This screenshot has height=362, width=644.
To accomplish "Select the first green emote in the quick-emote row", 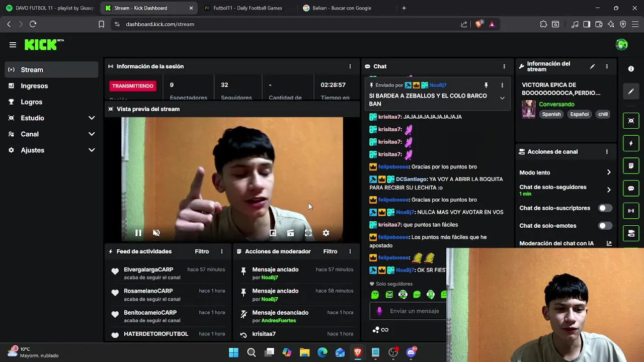I will point(375,295).
